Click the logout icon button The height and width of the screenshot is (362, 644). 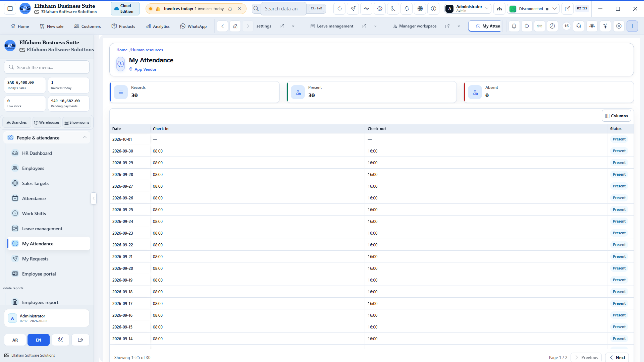click(80, 340)
